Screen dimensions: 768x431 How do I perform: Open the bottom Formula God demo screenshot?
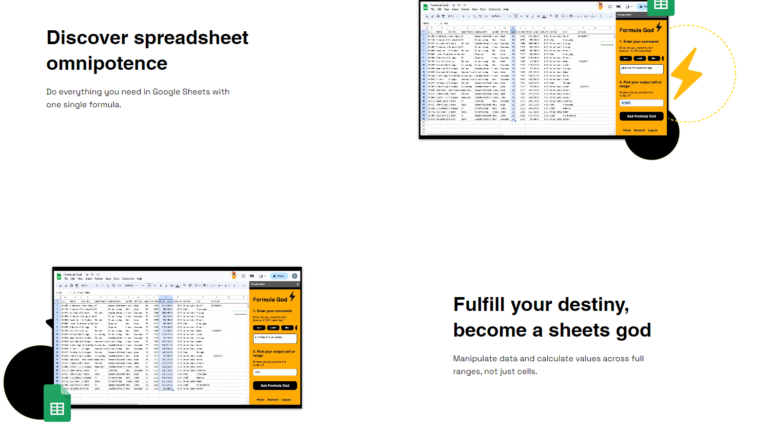[x=177, y=337]
